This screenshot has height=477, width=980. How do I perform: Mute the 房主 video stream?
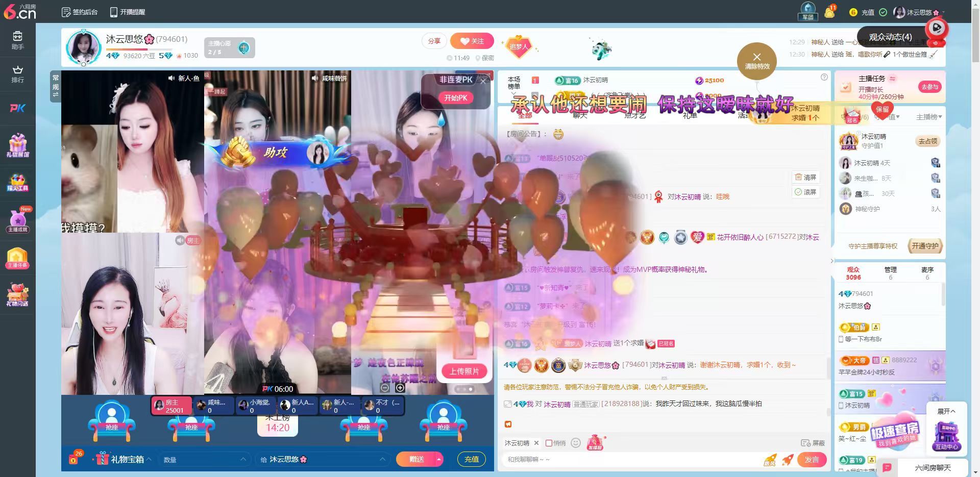click(x=180, y=240)
